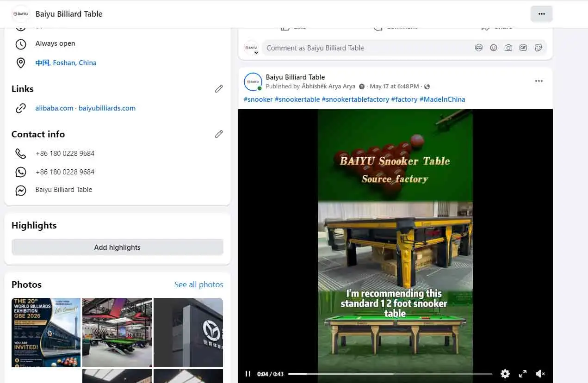
Task: Click the WhatsApp icon in Contact info
Action: 21,172
